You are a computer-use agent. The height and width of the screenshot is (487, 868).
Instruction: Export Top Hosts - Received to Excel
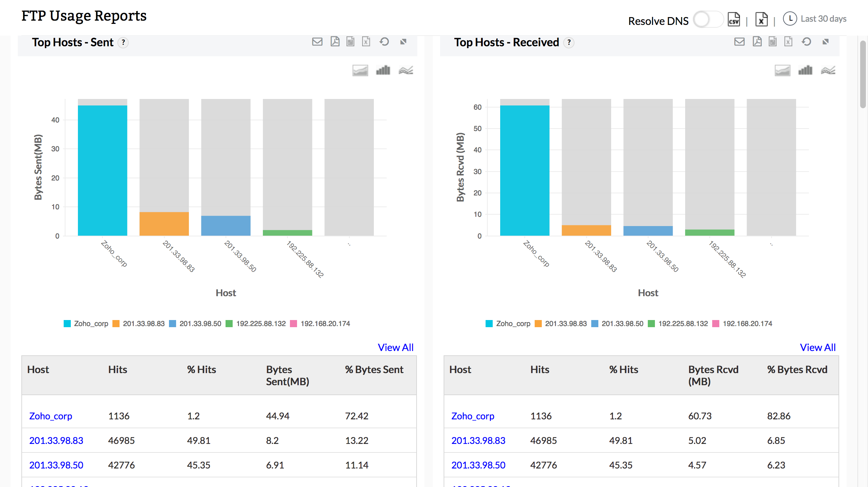(x=788, y=42)
